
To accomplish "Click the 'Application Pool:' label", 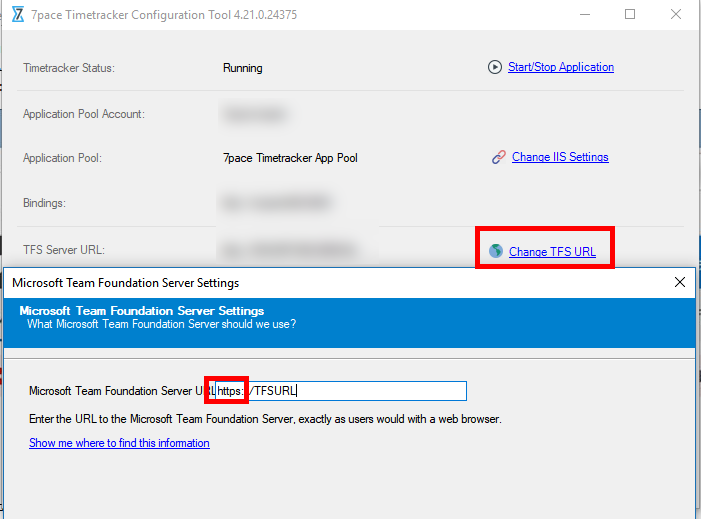I will (62, 158).
